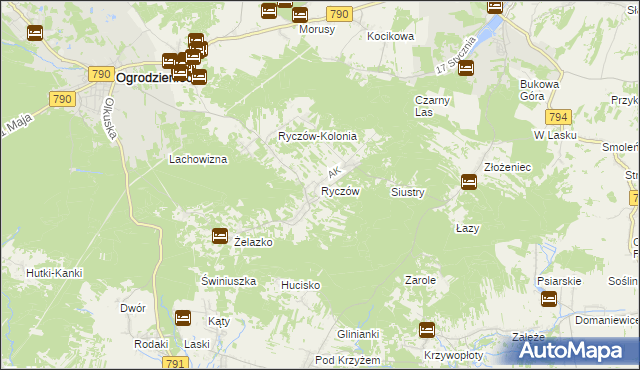Click the road 791 shield

click(x=176, y=363)
